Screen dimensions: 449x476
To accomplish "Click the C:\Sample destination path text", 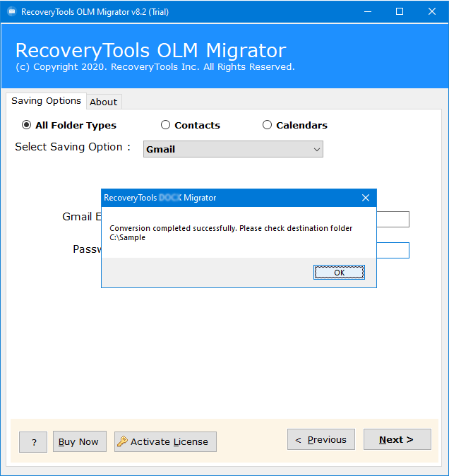I will click(x=127, y=237).
